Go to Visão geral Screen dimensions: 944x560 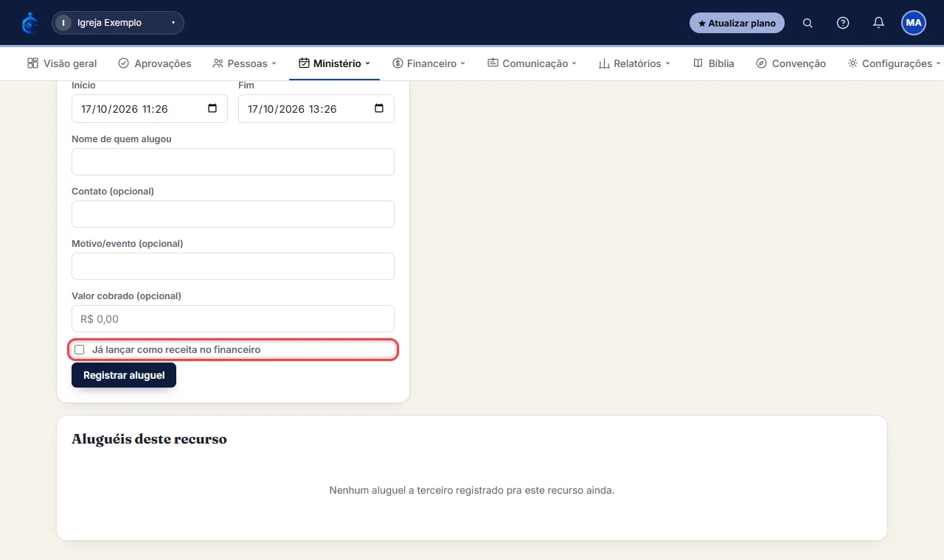pos(62,63)
